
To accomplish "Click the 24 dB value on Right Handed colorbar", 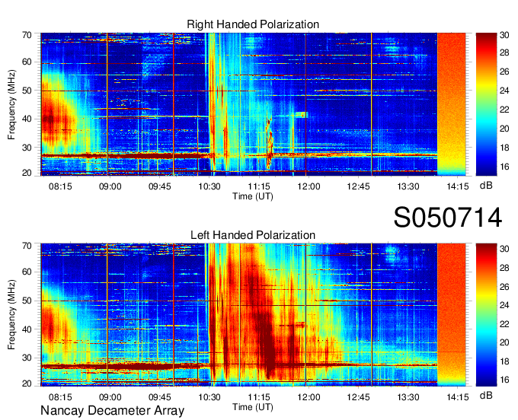I will [504, 91].
